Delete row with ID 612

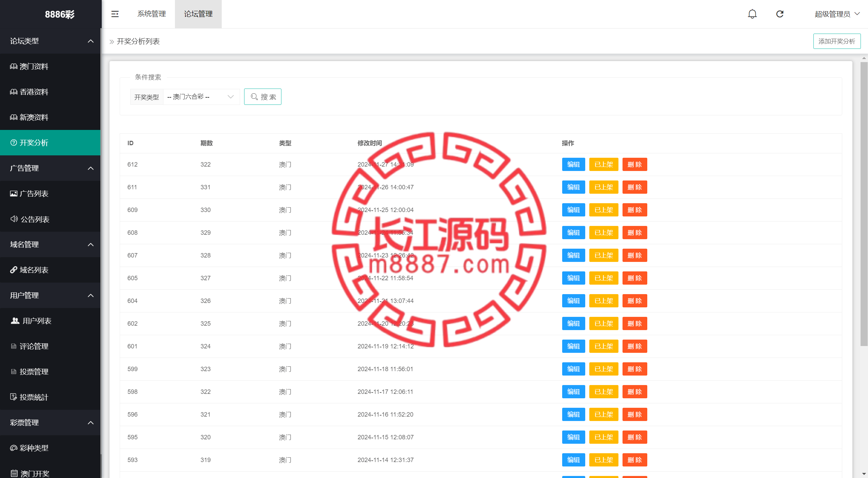coord(635,165)
